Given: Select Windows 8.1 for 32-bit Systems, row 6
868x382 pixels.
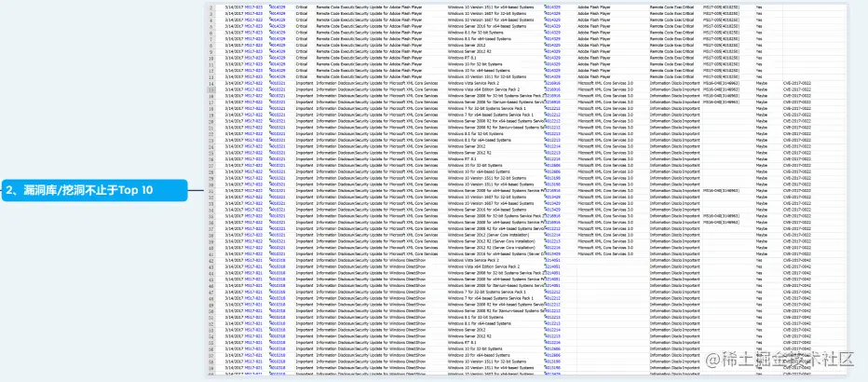Looking at the screenshot, I should (x=476, y=33).
